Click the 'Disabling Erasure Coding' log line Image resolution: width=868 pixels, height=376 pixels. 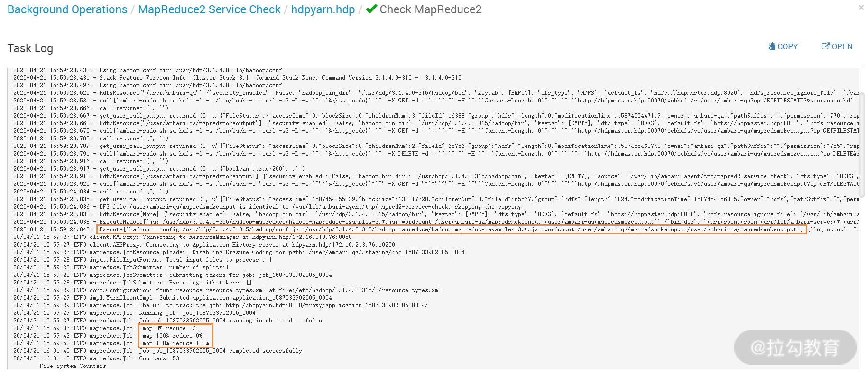239,252
